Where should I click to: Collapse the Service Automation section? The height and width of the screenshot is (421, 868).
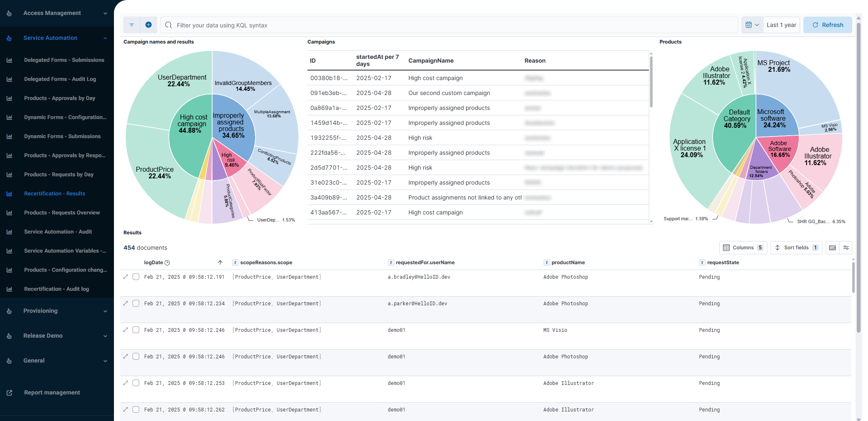click(105, 38)
